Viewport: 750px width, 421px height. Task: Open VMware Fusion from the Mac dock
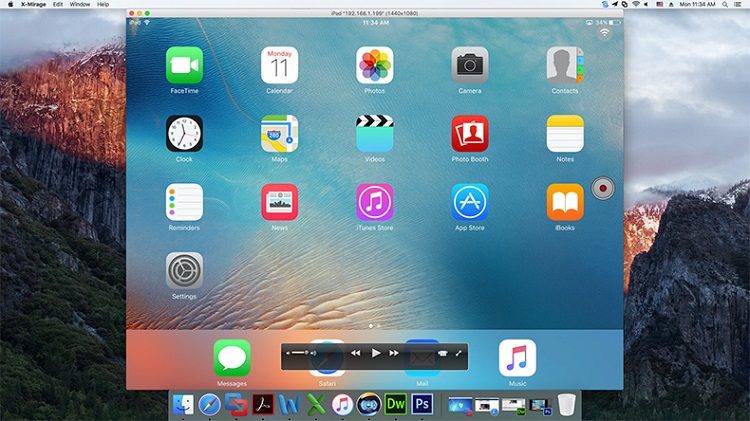click(236, 405)
